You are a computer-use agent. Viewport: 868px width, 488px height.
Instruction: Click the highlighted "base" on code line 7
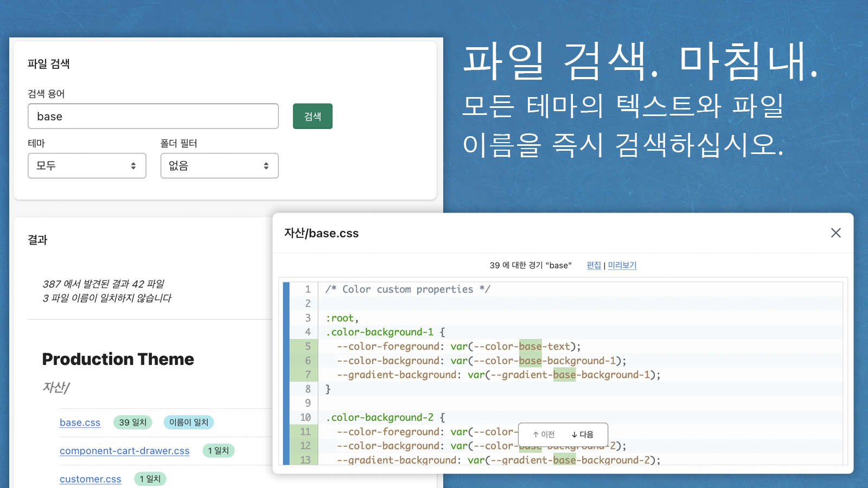pos(564,375)
